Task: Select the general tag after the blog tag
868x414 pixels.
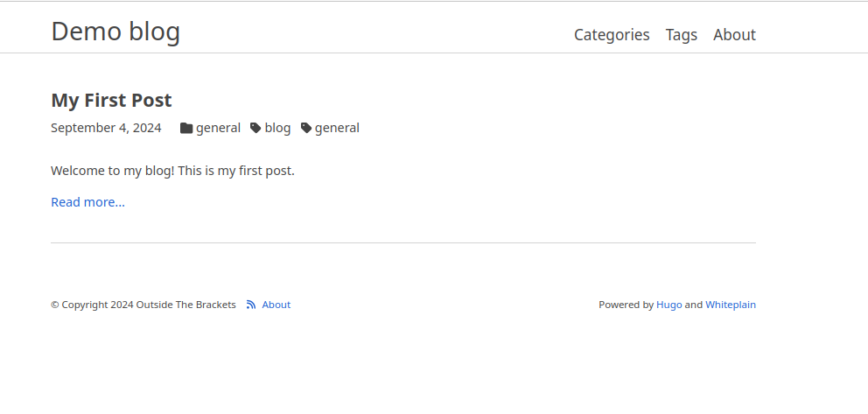Action: click(x=337, y=128)
